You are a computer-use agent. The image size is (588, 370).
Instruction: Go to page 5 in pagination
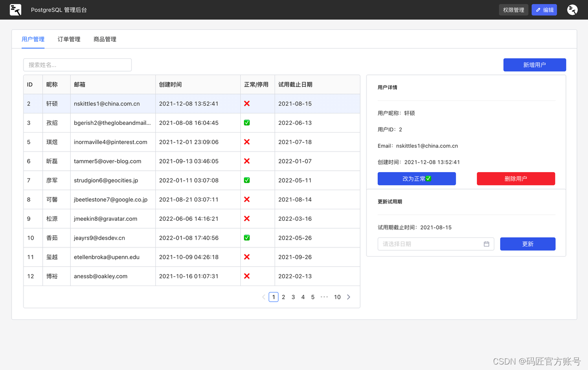pos(313,297)
